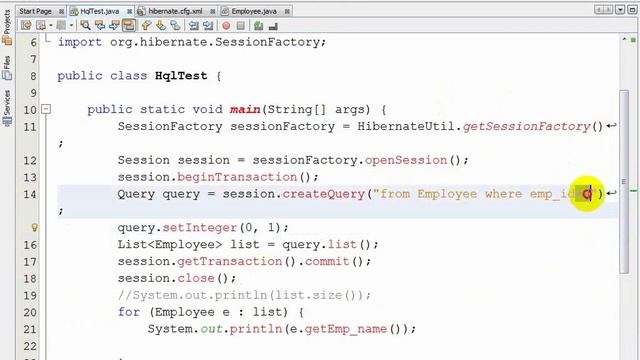This screenshot has height=360, width=640.
Task: Click scrollbar up arrow in editor
Action: point(624,39)
